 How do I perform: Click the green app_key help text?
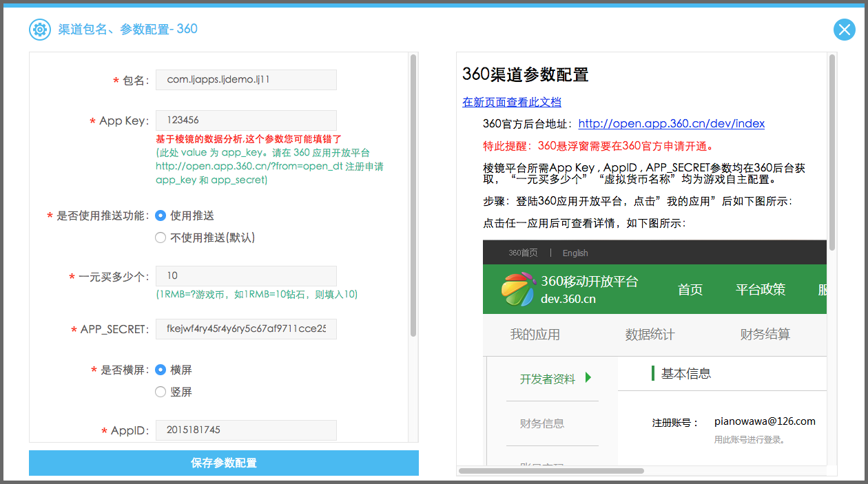269,167
